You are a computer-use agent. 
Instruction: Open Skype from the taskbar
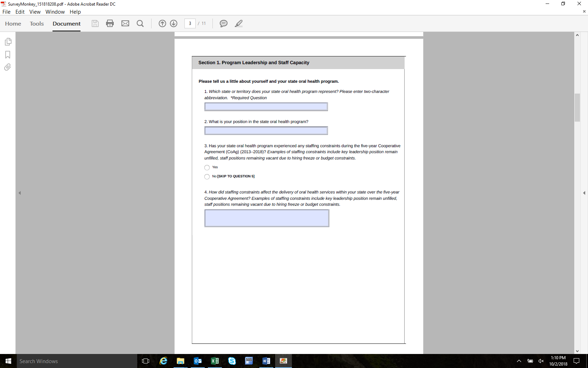tap(232, 361)
